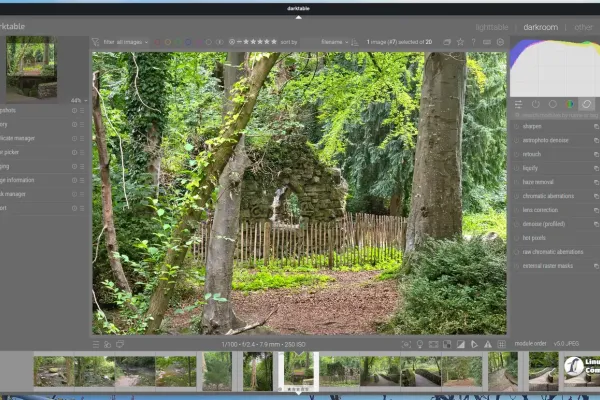Filter by red color label
The width and height of the screenshot is (600, 400).
coord(157,42)
